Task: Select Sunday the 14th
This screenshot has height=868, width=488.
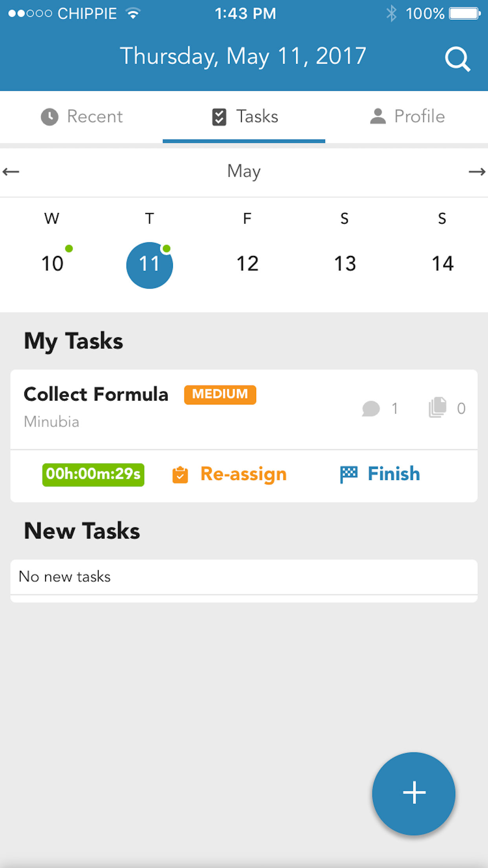Action: (442, 263)
